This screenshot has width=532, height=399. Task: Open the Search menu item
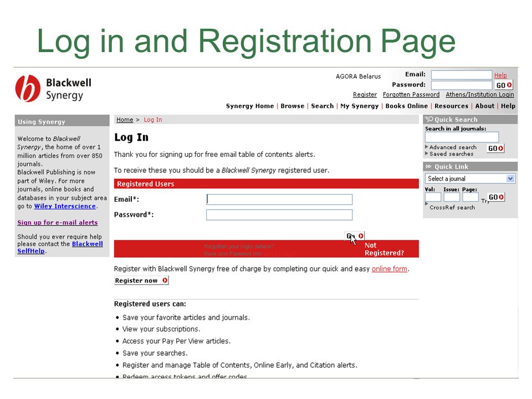click(x=323, y=106)
